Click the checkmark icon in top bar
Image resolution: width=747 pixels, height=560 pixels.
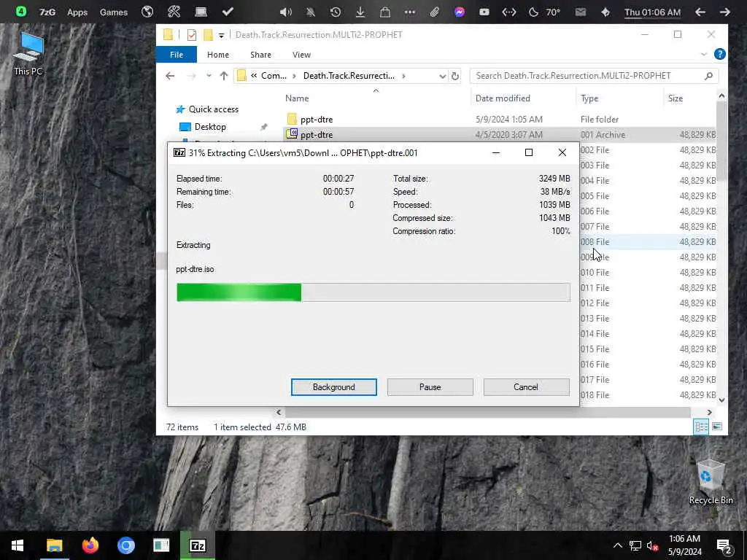[x=228, y=12]
